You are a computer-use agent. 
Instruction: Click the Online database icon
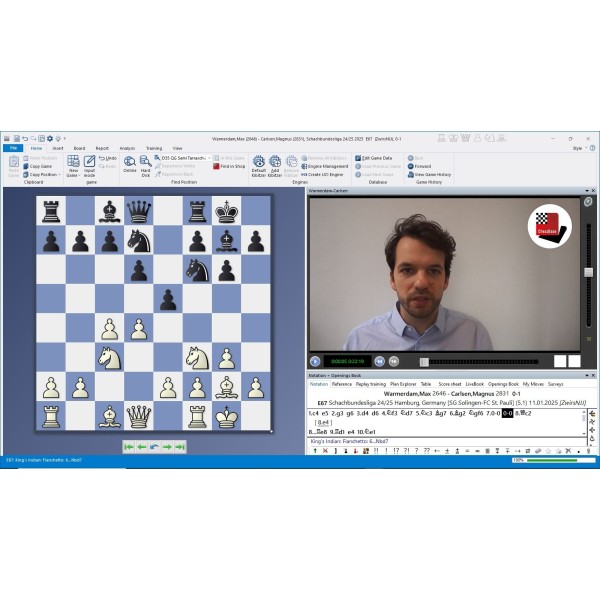tap(129, 163)
